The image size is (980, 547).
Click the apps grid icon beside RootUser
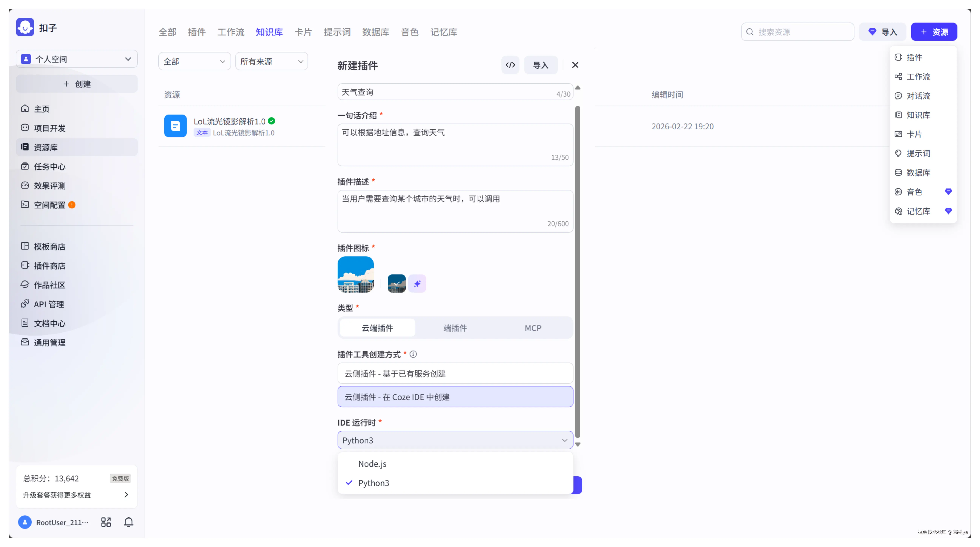pos(106,522)
